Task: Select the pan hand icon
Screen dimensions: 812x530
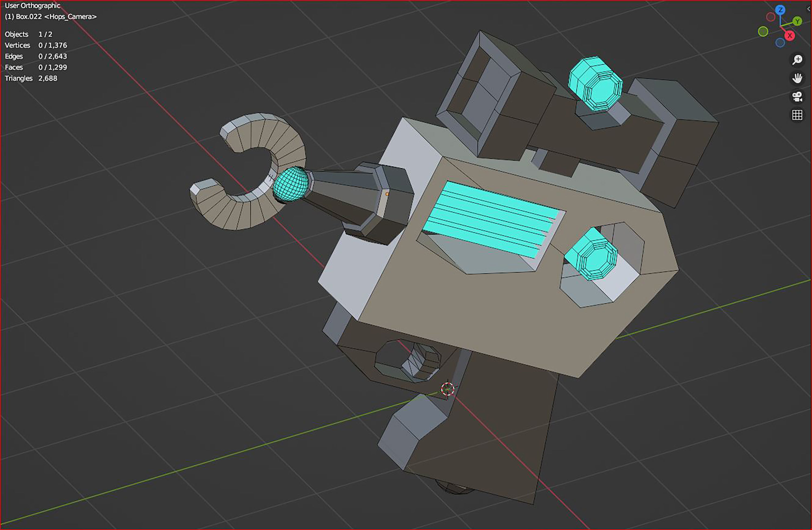Action: [x=798, y=78]
